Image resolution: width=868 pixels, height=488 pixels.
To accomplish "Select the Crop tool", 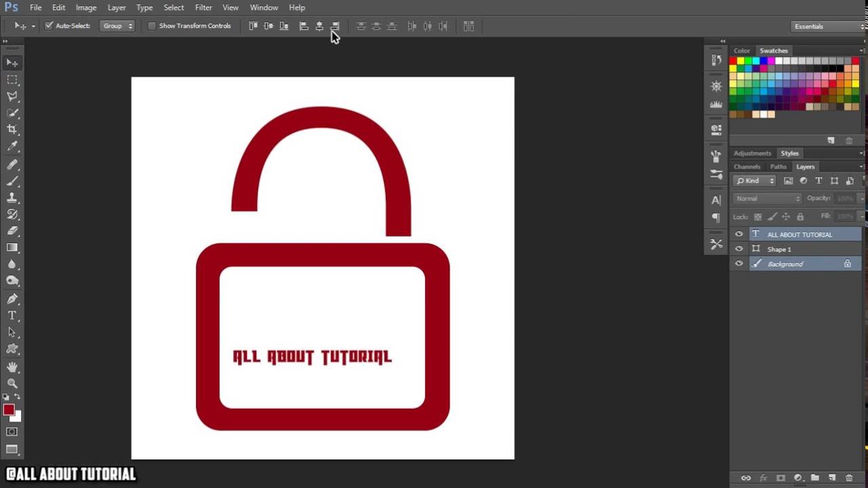I will (x=12, y=130).
